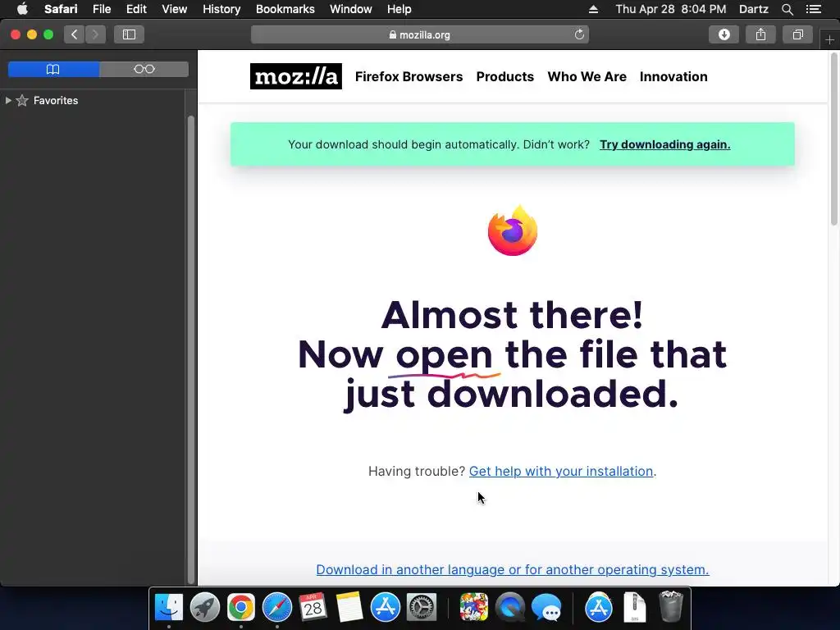The width and height of the screenshot is (840, 630).
Task: Open the Bookmarks menu
Action: (285, 9)
